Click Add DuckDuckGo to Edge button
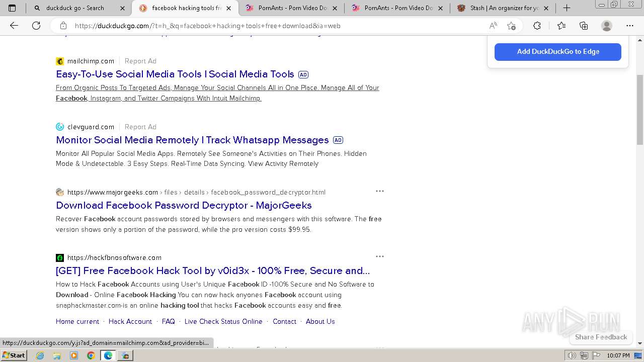This screenshot has width=644, height=362. tap(558, 52)
